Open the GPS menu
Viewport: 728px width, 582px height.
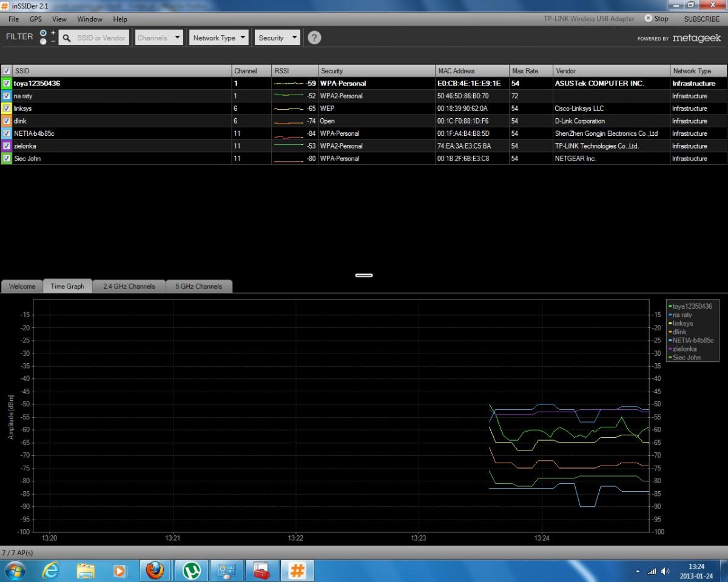[x=35, y=19]
